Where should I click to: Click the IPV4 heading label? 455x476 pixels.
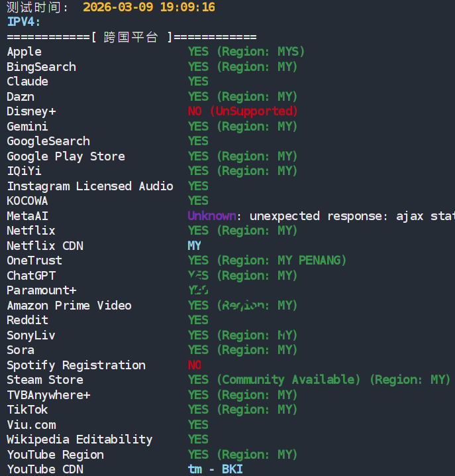click(x=24, y=22)
